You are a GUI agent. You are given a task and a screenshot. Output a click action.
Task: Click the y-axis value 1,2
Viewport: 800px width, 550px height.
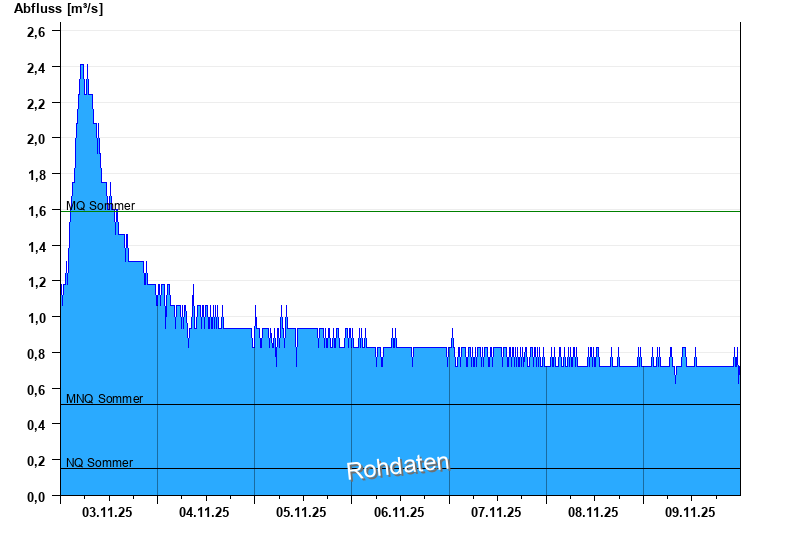(36, 282)
